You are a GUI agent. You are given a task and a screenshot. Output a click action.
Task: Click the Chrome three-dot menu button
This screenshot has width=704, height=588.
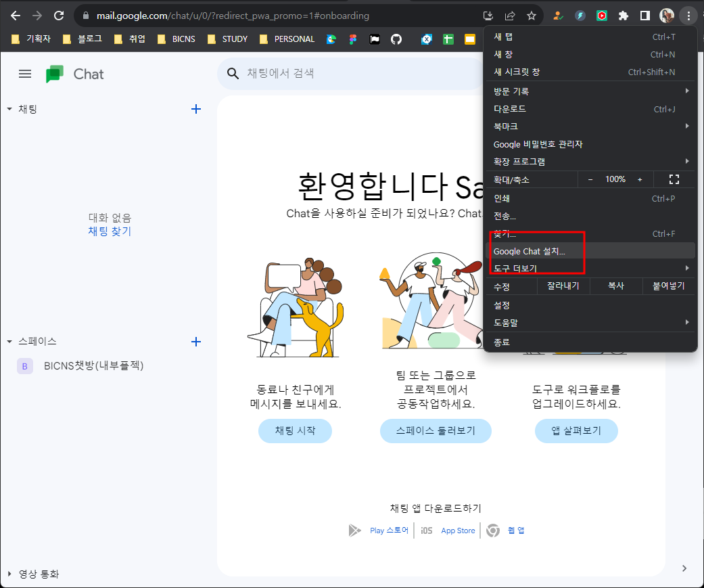tap(688, 16)
